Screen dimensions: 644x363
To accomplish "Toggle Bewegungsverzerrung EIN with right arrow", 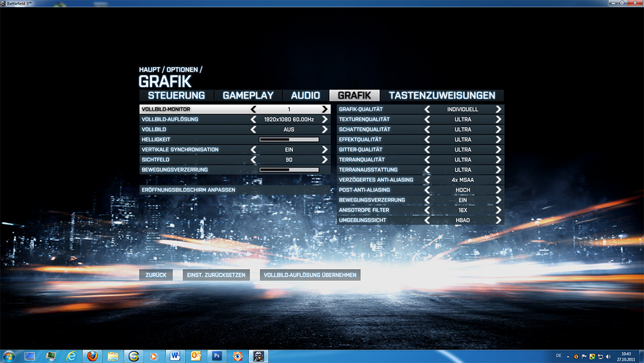I will pyautogui.click(x=498, y=200).
